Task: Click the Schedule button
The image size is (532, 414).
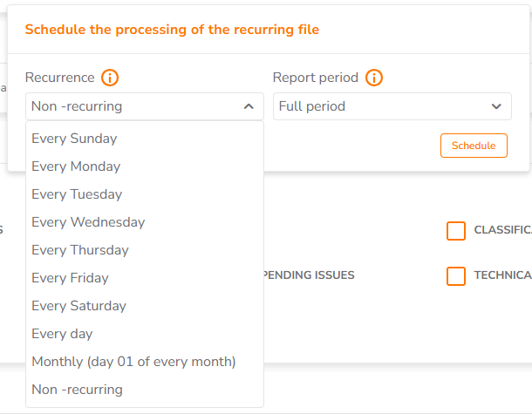Action: pos(474,146)
